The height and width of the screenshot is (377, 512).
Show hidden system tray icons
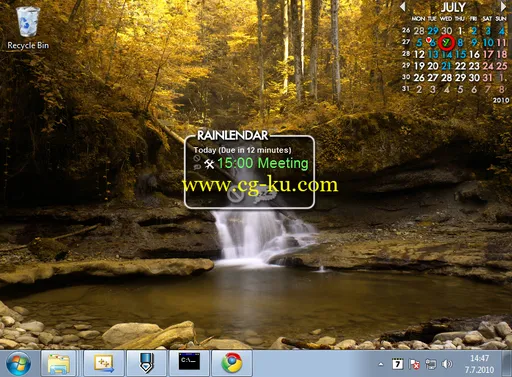coord(381,364)
